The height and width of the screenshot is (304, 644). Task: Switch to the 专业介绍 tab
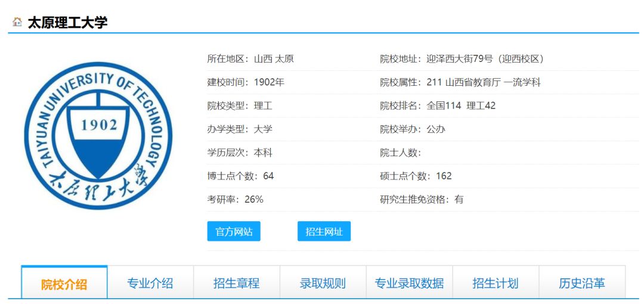[x=150, y=283]
